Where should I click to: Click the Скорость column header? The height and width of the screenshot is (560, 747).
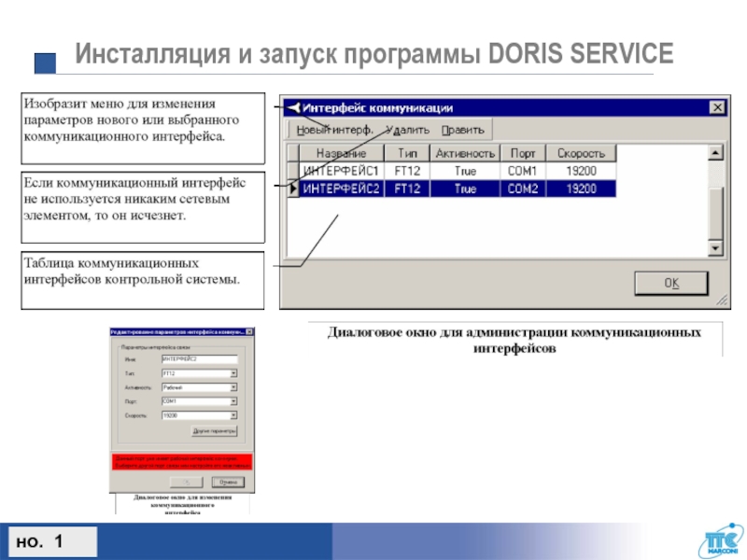coord(581,153)
